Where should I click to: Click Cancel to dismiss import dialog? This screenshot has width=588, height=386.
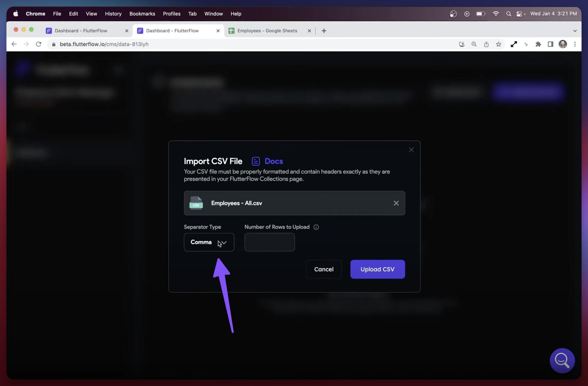[x=324, y=269]
